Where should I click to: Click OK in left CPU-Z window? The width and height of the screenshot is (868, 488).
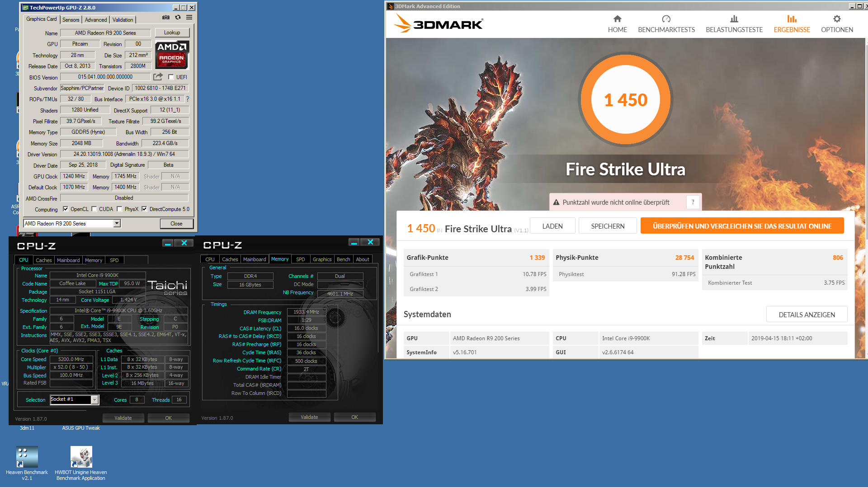(x=169, y=418)
